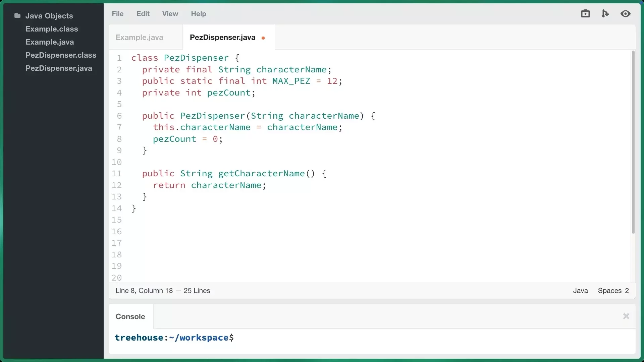Open the fork workspace icon
The width and height of the screenshot is (644, 362).
[605, 14]
